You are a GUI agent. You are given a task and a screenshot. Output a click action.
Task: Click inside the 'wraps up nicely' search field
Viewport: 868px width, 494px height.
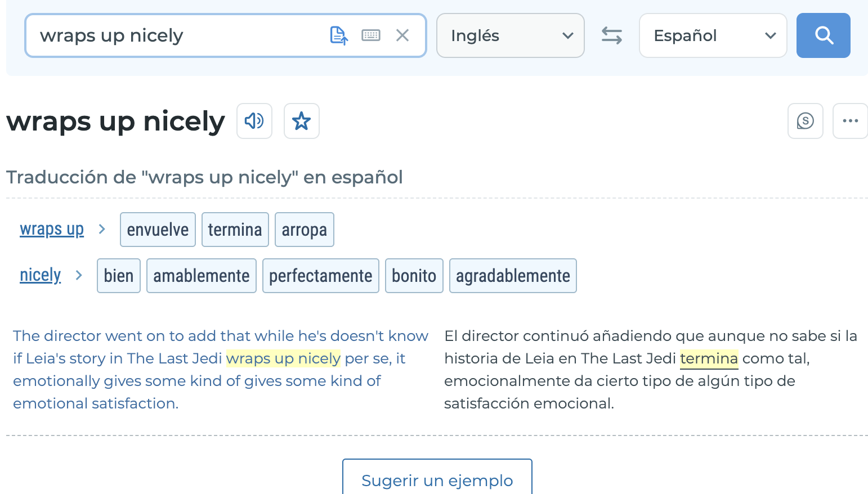tap(169, 35)
